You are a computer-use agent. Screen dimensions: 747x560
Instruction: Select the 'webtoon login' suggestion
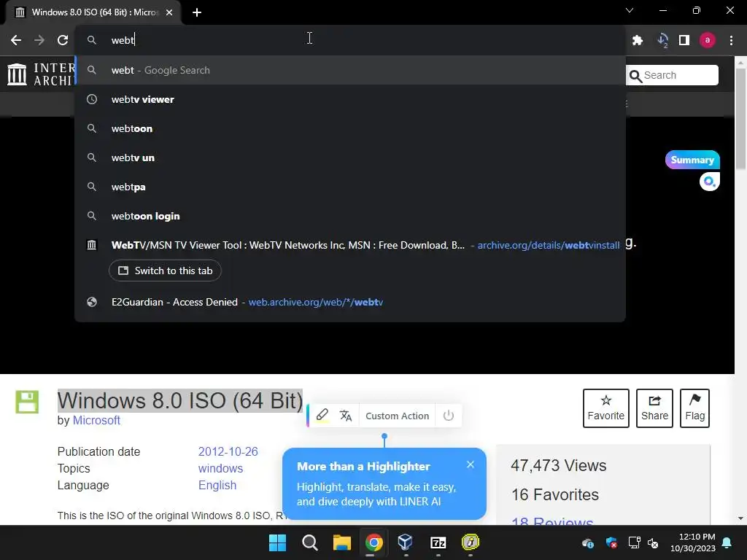(350, 216)
